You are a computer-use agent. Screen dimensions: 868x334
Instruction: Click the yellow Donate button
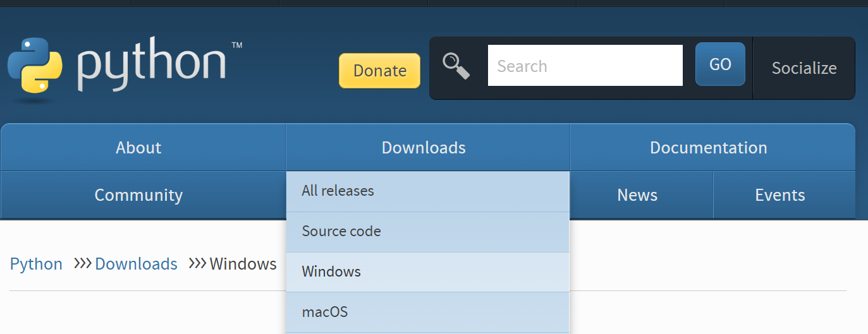pyautogui.click(x=380, y=71)
